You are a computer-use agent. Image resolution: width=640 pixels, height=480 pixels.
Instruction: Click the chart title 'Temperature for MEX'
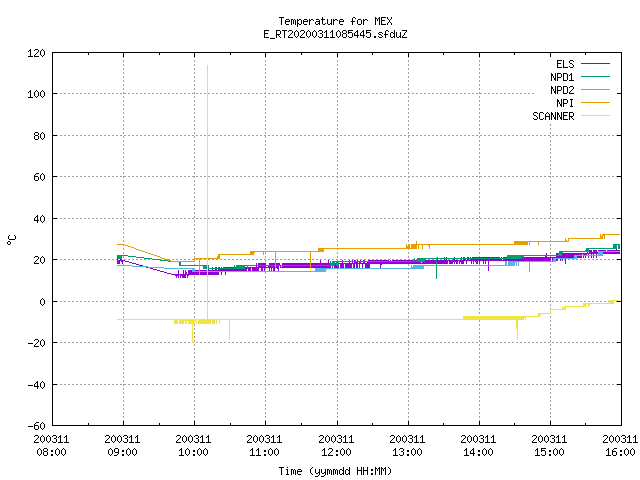(x=336, y=21)
